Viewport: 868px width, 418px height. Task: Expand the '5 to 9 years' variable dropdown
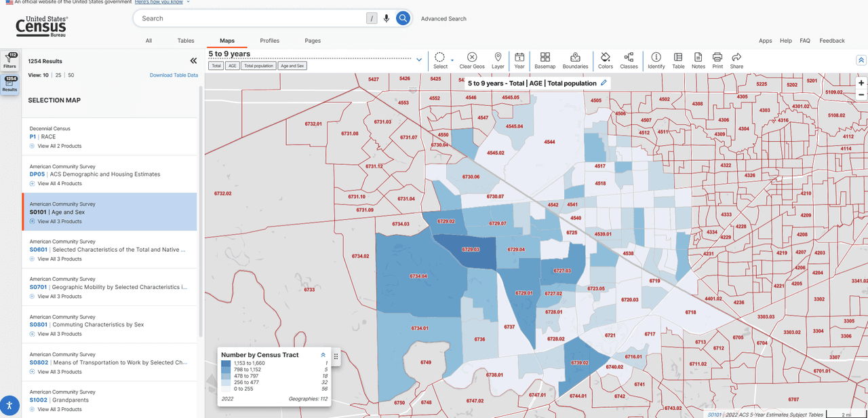click(x=419, y=60)
